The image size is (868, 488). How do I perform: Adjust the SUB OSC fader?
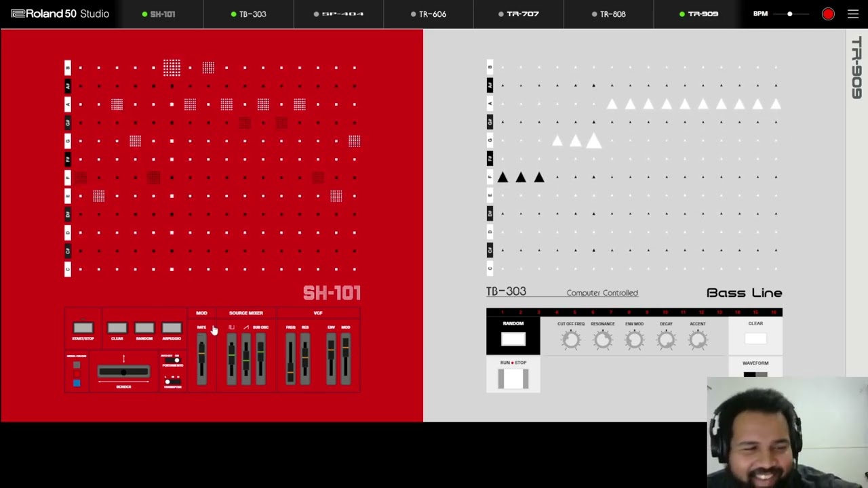pos(260,359)
